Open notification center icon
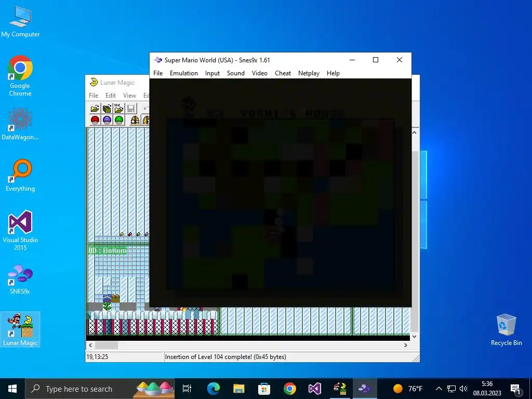532x399 pixels. pos(516,389)
